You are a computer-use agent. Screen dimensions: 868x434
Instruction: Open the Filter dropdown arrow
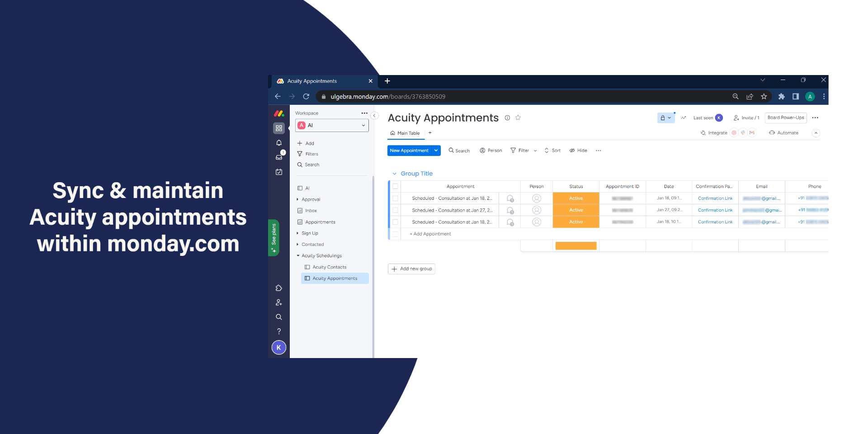point(535,151)
